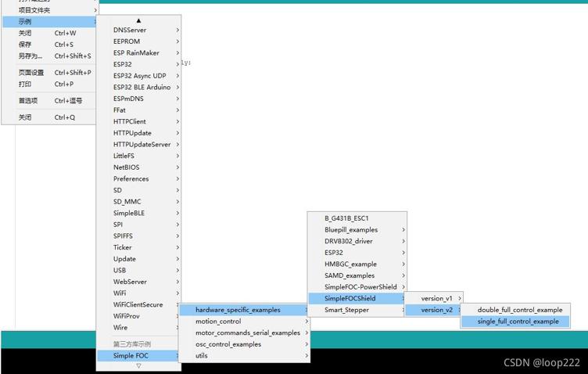588x374 pixels.
Task: Open 页面设置 menu item
Action: coord(48,73)
